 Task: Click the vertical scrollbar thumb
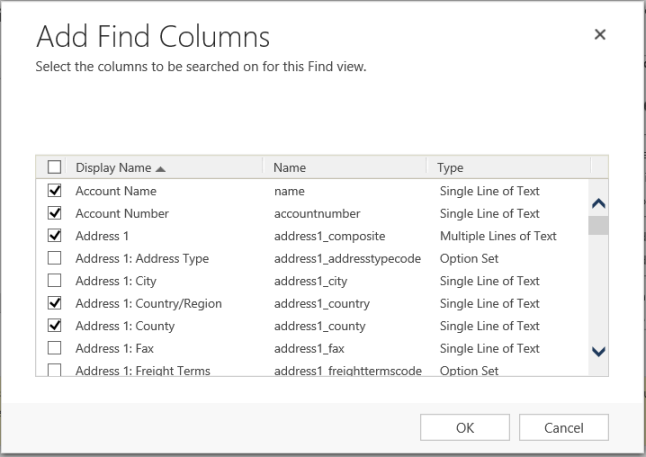pyautogui.click(x=598, y=225)
